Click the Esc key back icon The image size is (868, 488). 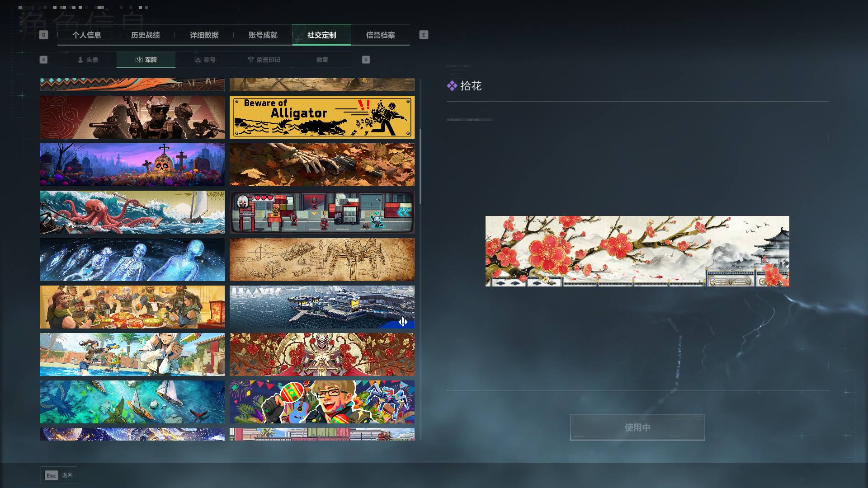pyautogui.click(x=52, y=475)
